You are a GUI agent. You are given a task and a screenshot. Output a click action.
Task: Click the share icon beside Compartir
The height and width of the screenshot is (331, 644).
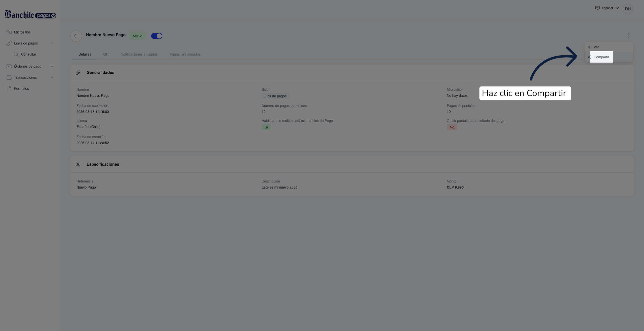pyautogui.click(x=590, y=57)
